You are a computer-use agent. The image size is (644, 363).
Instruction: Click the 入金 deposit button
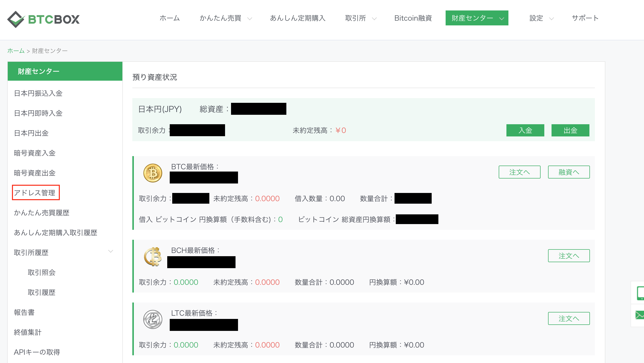[525, 130]
